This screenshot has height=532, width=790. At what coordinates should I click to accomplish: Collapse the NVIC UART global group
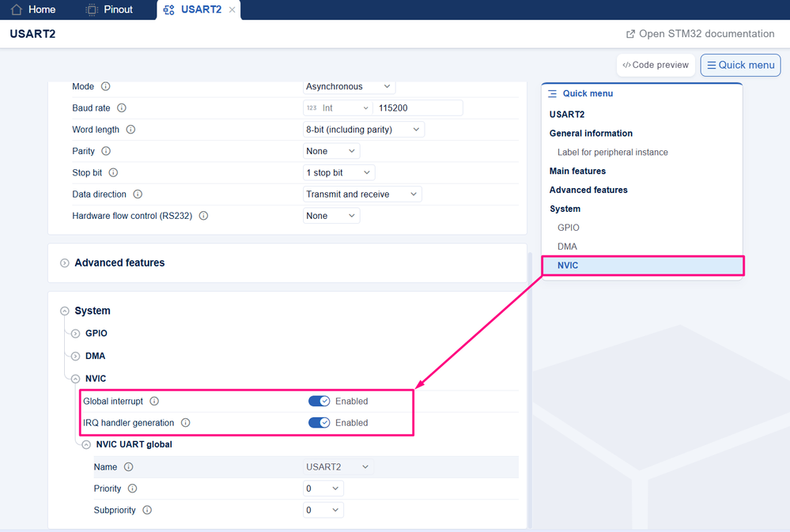86,445
